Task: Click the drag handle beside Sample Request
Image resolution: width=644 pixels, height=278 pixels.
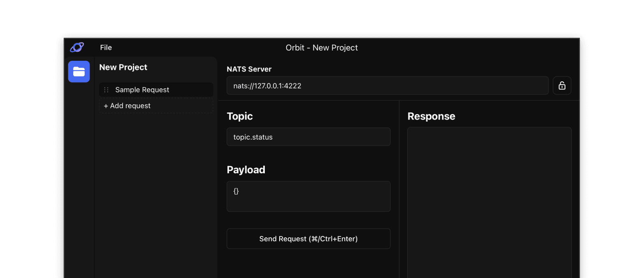Action: tap(106, 90)
